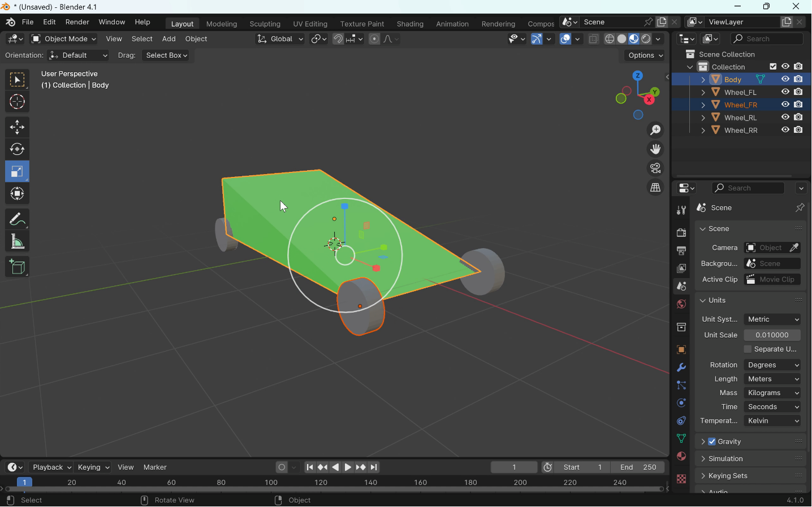Click Unit Scale value field
The image size is (812, 507).
[x=773, y=336]
